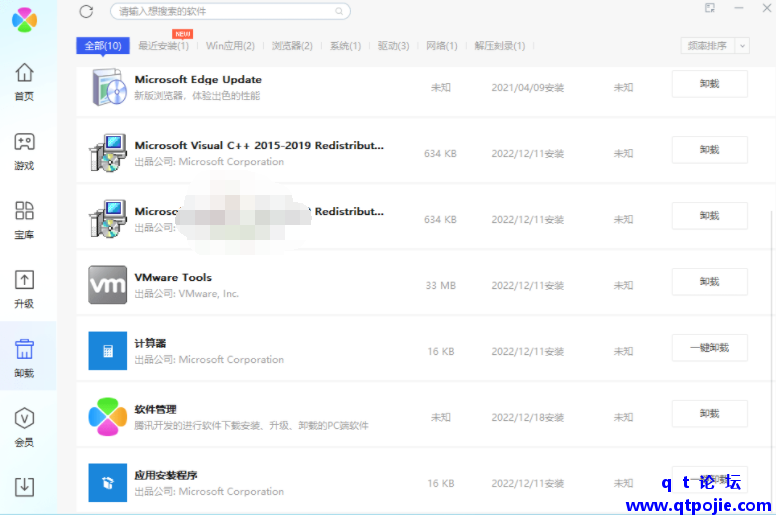Screen dimensions: 776x520
Task: Click the VMware Tools vm icon
Action: point(108,285)
